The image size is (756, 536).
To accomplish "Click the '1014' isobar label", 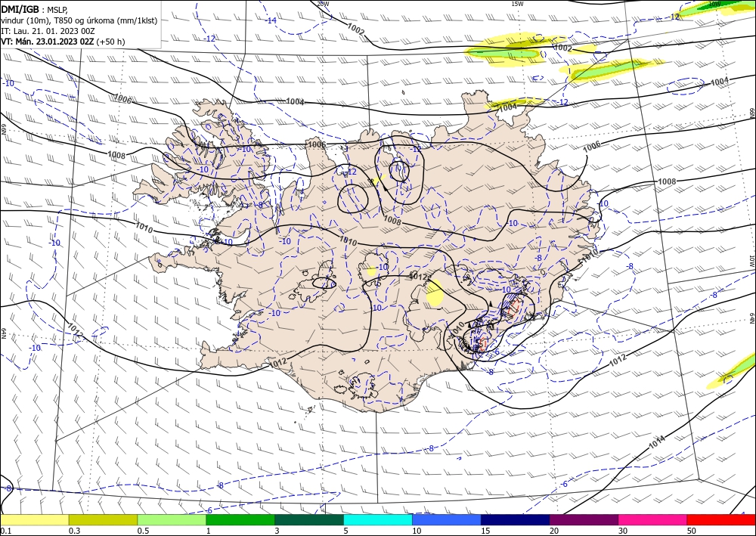I will [657, 442].
